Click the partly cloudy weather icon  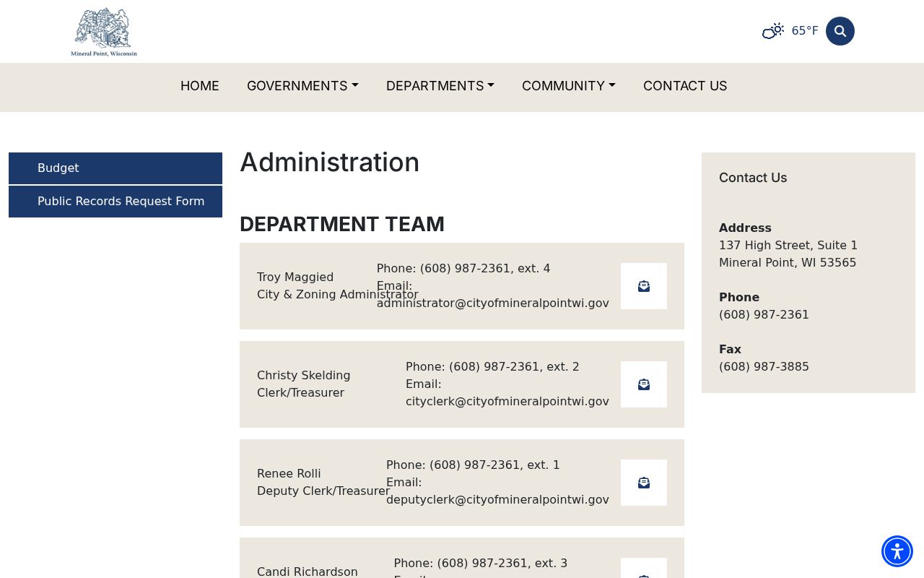click(773, 31)
